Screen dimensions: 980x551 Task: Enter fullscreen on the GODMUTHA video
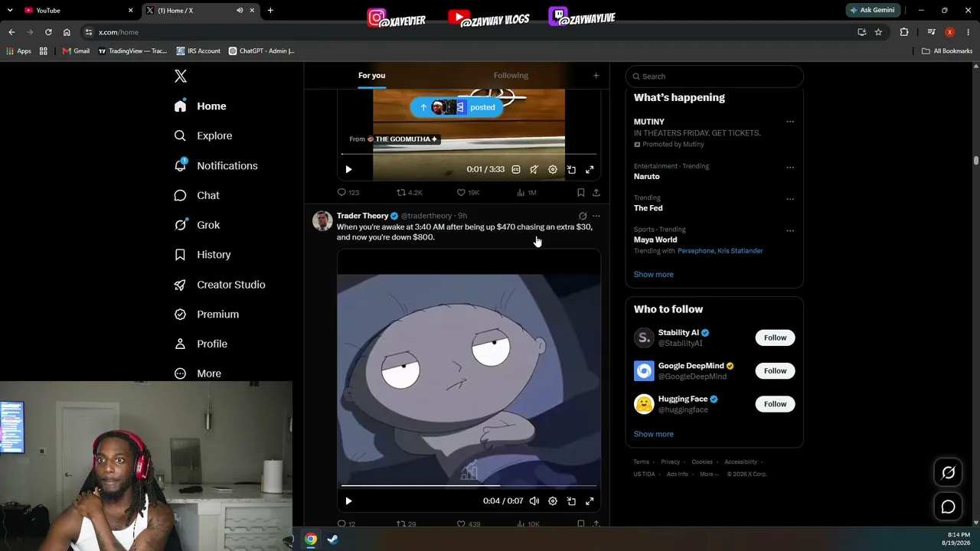(590, 169)
